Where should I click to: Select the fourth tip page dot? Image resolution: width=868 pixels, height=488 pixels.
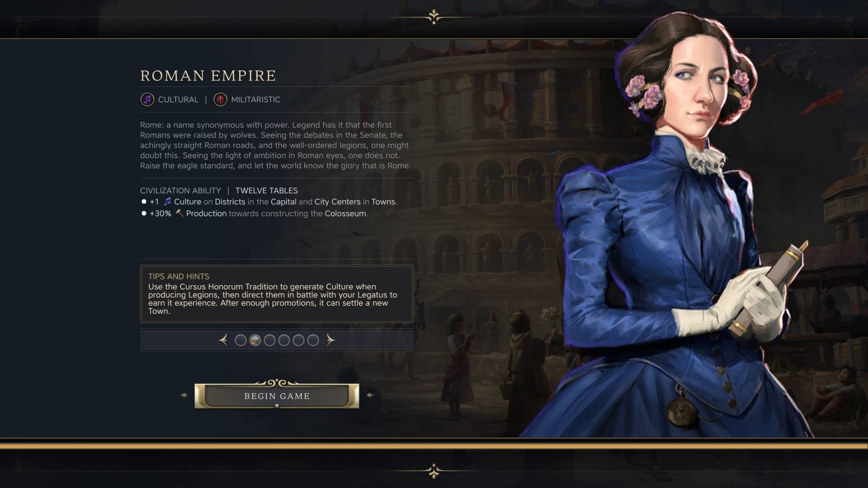(x=284, y=340)
